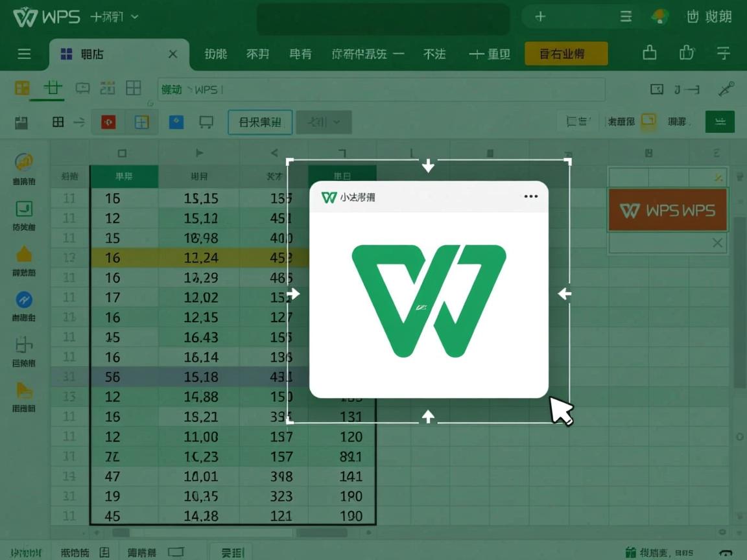Select the orange WPS logo swatch on the right
The image size is (747, 560).
tap(667, 211)
